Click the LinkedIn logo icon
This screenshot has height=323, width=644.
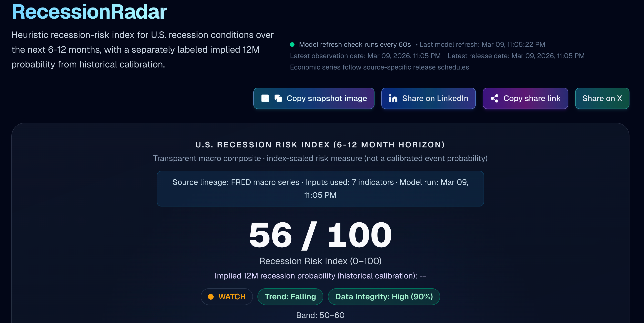tap(393, 98)
